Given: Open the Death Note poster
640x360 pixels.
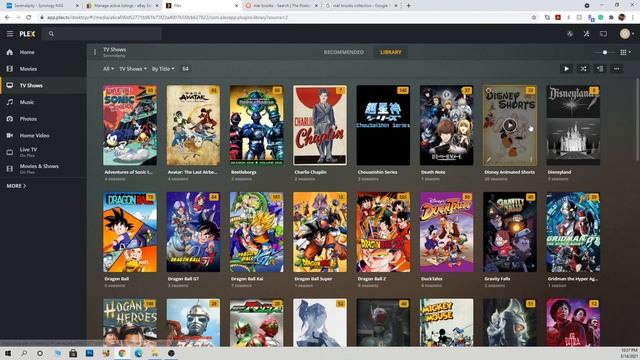Looking at the screenshot, I should tap(447, 125).
